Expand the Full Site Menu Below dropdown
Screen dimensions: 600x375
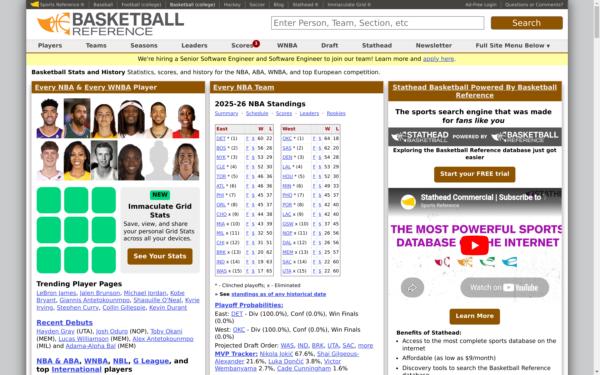[512, 46]
